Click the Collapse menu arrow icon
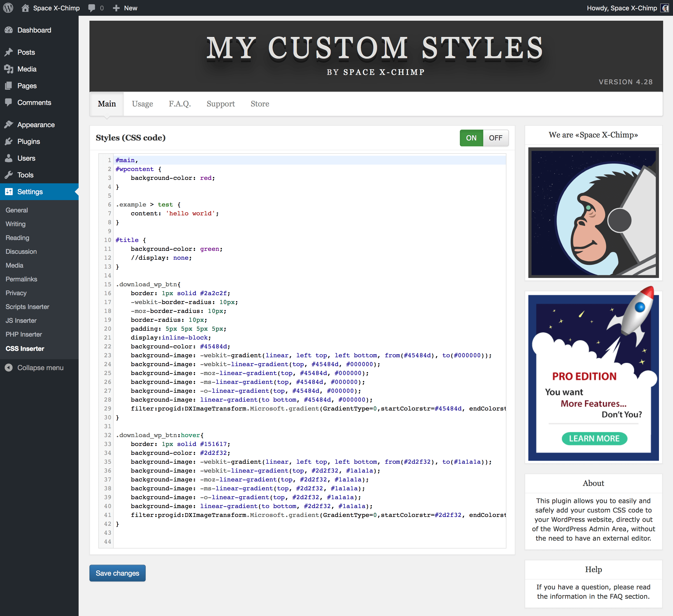 pos(9,368)
